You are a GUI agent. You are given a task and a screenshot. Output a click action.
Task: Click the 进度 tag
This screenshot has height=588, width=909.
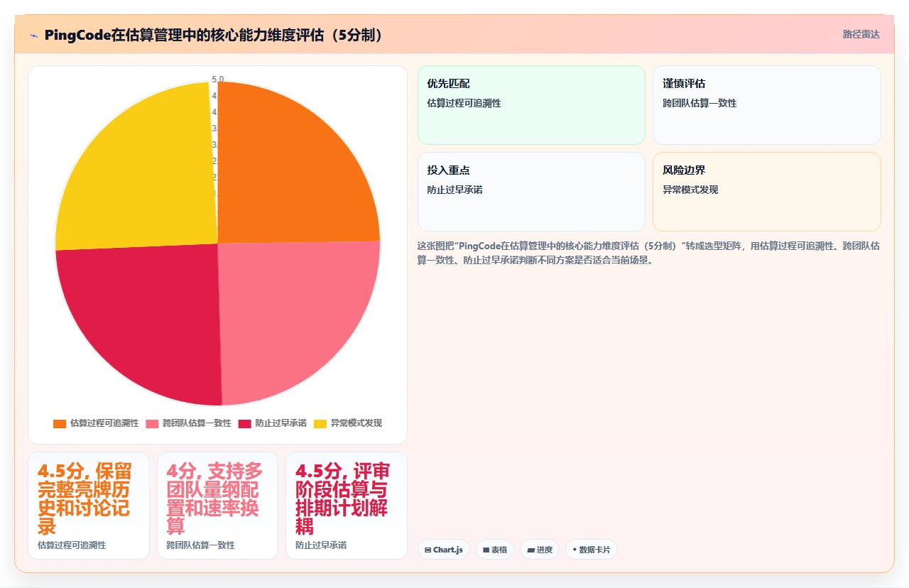coord(540,550)
